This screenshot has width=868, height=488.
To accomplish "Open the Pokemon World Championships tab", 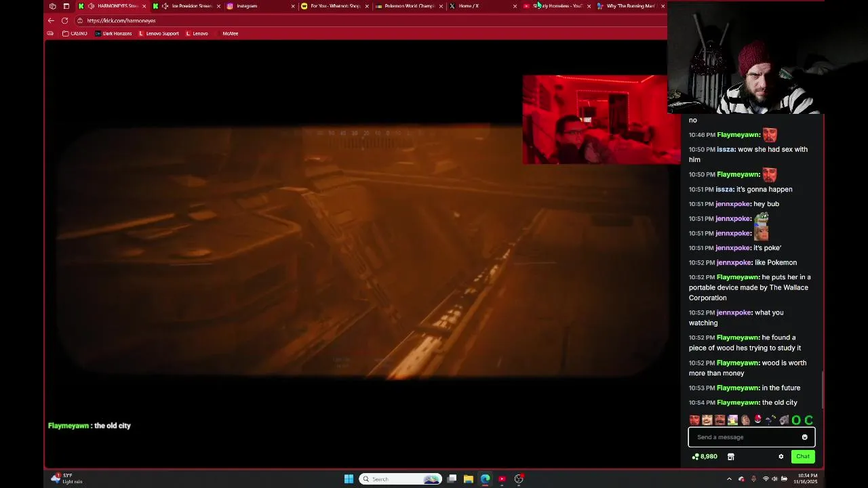I will click(409, 6).
